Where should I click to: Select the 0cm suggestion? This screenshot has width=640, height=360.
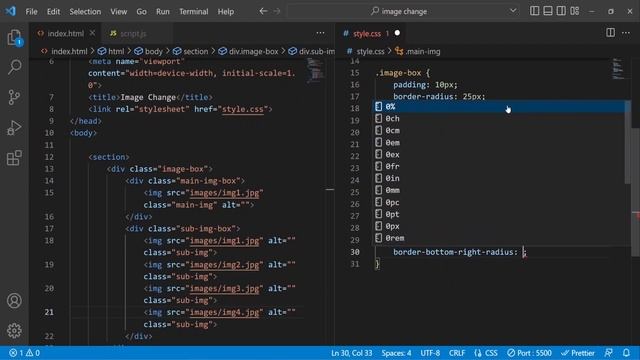click(x=500, y=131)
